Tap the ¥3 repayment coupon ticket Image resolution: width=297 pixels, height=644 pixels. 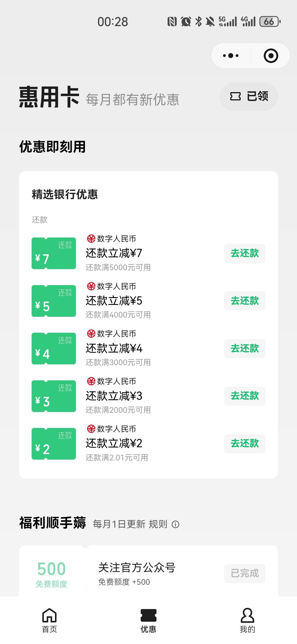54,396
